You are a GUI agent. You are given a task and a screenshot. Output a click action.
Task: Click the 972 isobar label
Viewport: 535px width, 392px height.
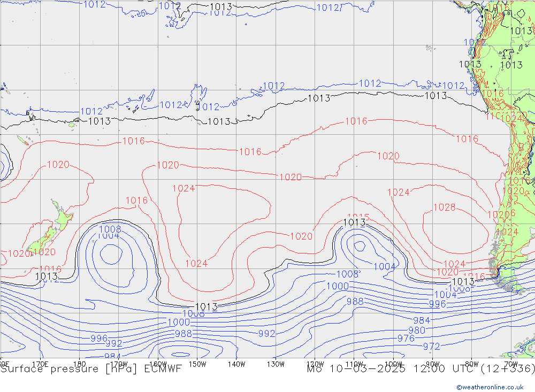point(432,347)
